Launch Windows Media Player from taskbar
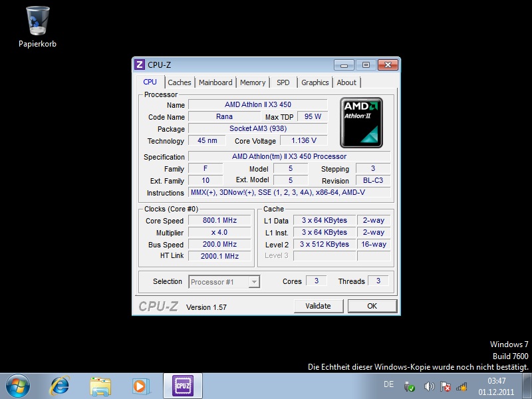This screenshot has height=399, width=532. point(140,385)
